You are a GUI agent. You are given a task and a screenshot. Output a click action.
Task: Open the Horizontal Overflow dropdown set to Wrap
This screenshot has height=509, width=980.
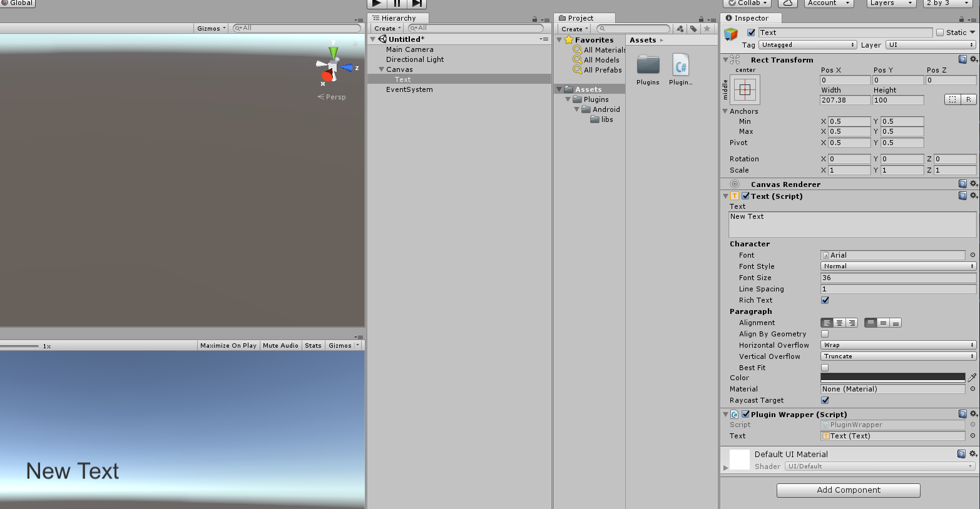(x=897, y=345)
